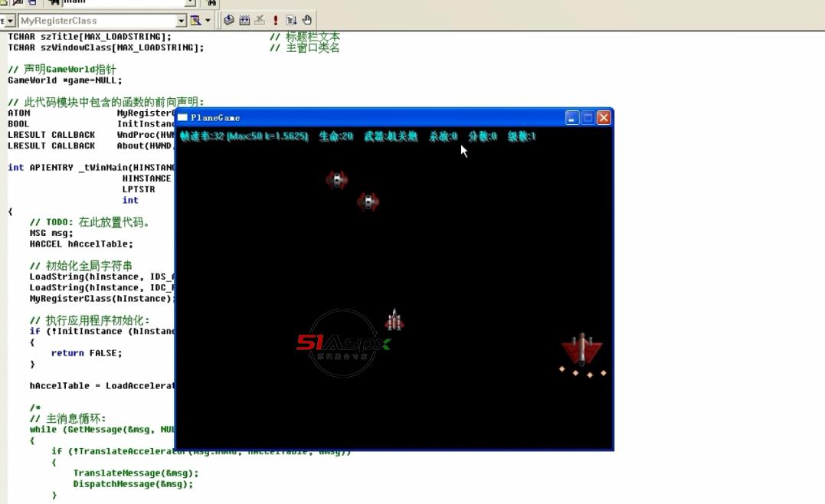Click the small player fighter plane
825x504 pixels.
point(394,320)
